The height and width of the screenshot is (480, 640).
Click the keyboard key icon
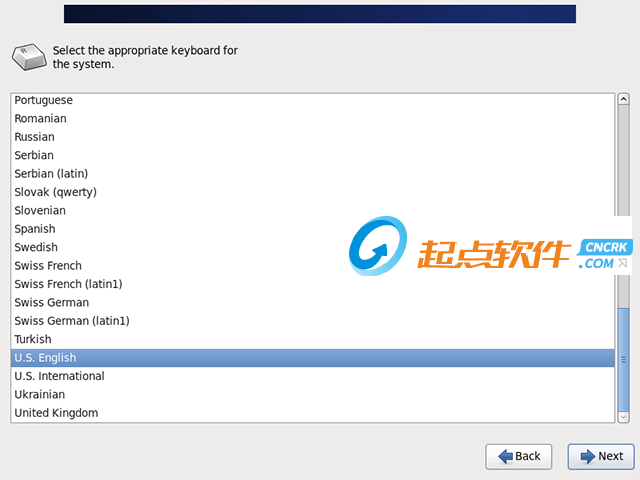tap(29, 57)
